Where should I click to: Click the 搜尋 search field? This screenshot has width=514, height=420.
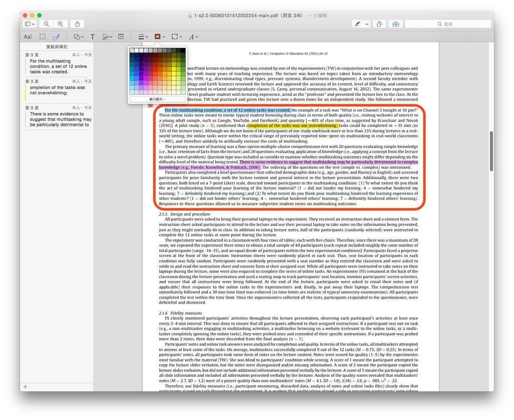448,24
